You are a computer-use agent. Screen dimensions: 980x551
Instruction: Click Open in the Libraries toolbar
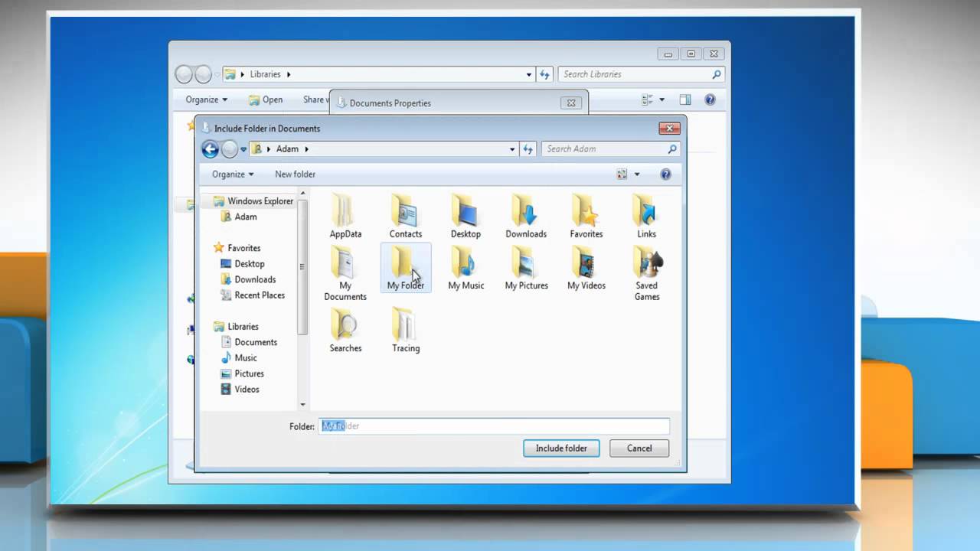pyautogui.click(x=266, y=99)
